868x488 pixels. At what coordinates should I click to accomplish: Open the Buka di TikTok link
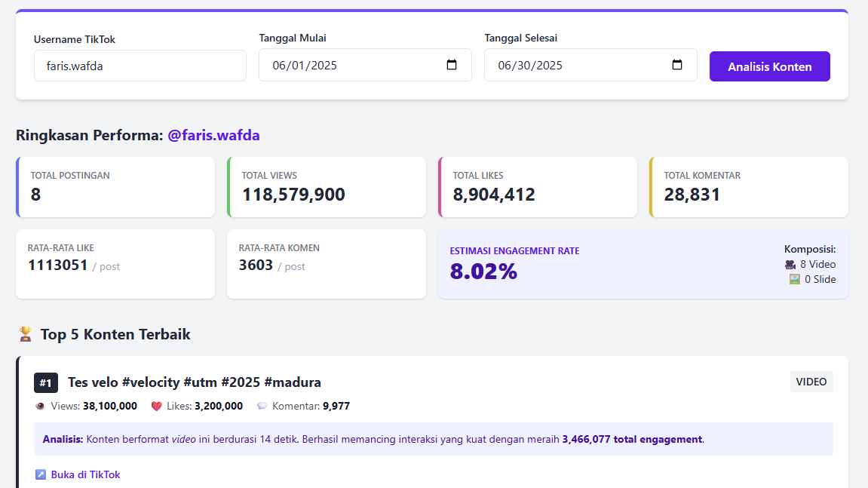coord(85,474)
